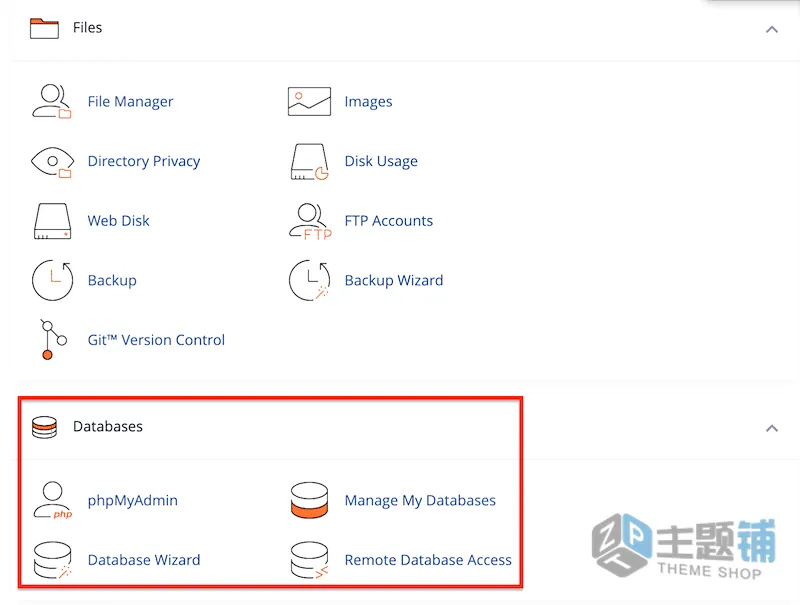Open the Directory Privacy link
Image resolution: width=800 pixels, height=605 pixels.
click(x=144, y=161)
